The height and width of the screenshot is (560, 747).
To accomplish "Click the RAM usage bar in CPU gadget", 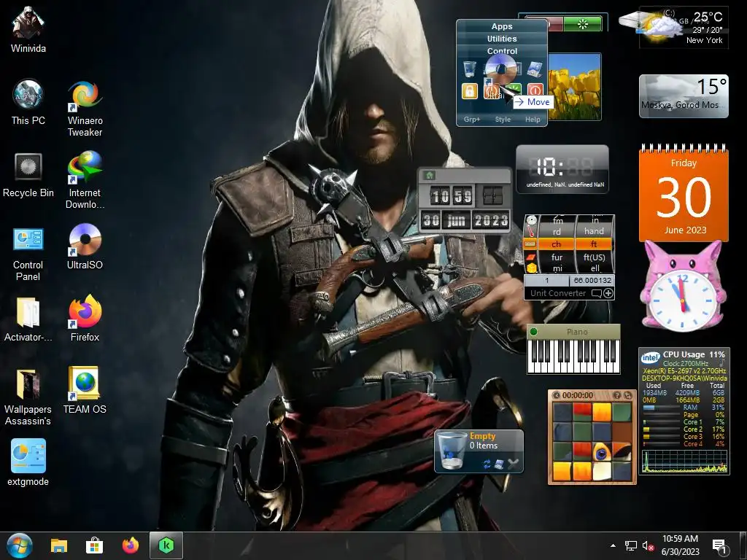I will (x=661, y=408).
